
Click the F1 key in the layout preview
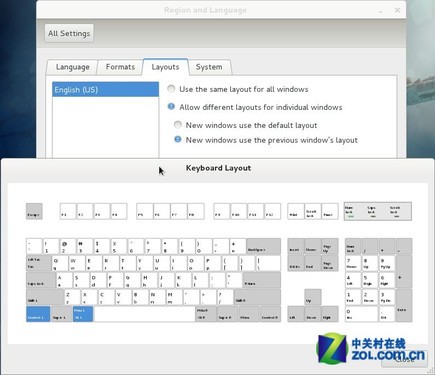(x=68, y=211)
